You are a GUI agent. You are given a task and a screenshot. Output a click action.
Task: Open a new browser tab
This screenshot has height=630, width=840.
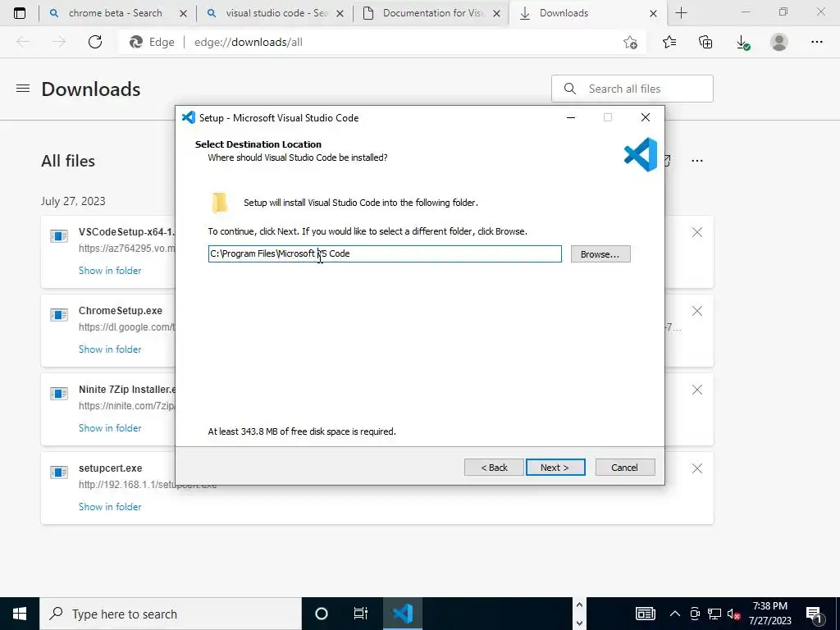681,13
